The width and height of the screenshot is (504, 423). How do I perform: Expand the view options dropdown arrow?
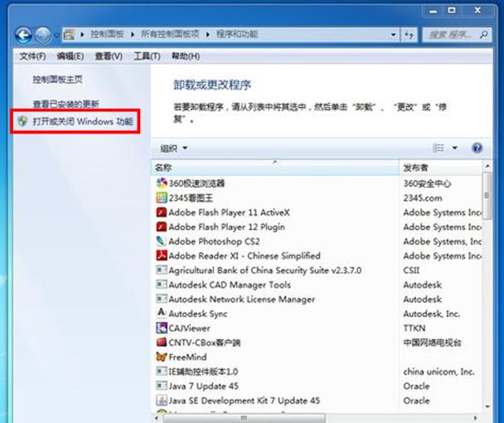coord(455,148)
